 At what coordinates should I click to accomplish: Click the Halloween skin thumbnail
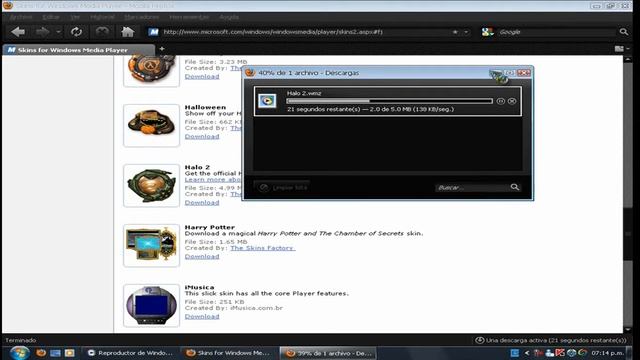point(151,125)
